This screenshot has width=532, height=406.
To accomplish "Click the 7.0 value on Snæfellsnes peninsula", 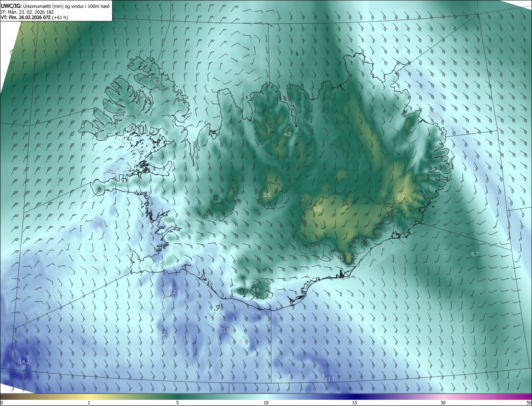I will coord(140,182).
